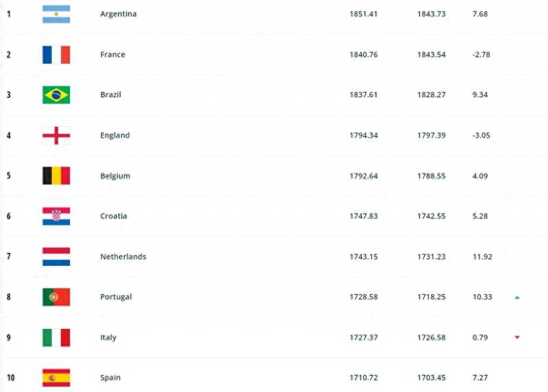This screenshot has width=548, height=392.
Task: Click the Belgium flag icon
Action: click(56, 175)
